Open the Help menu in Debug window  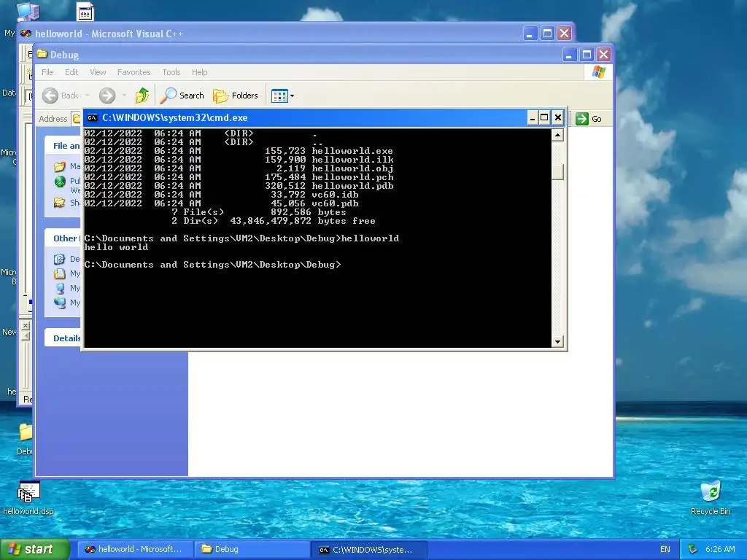coord(200,72)
